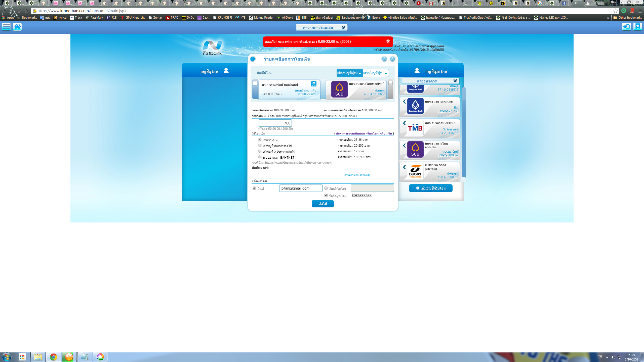Select the BAHTNET transfer method radio

[x=260, y=157]
